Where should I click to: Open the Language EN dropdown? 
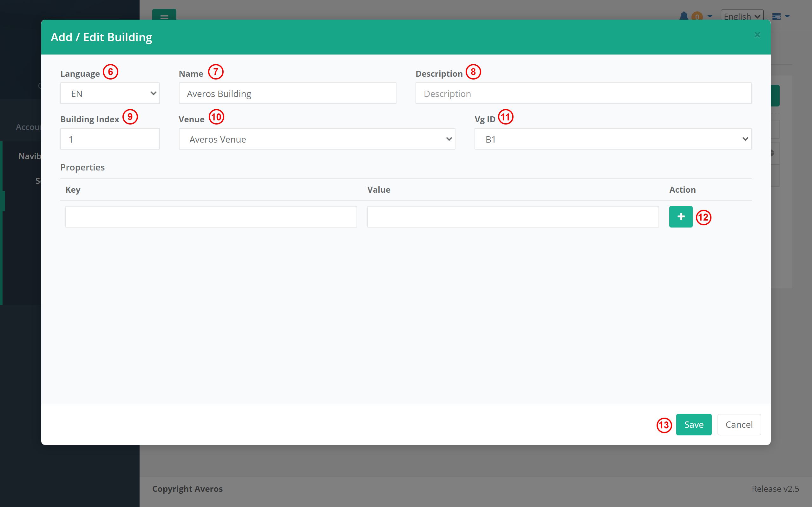click(110, 93)
